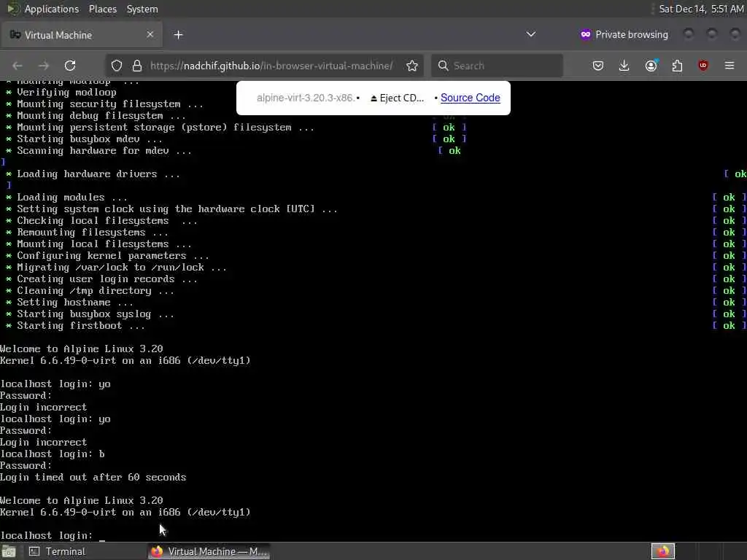This screenshot has width=747, height=560.
Task: Open the Applications menu
Action: click(52, 9)
